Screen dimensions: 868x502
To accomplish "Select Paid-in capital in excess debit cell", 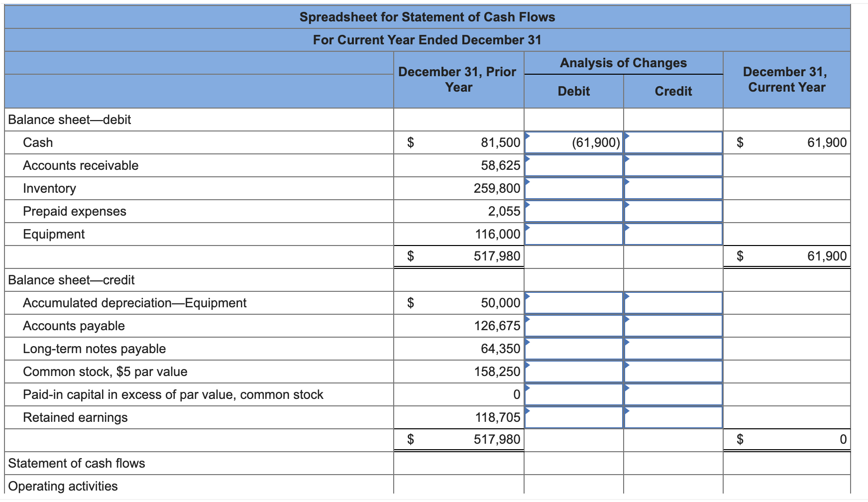I will [x=574, y=394].
